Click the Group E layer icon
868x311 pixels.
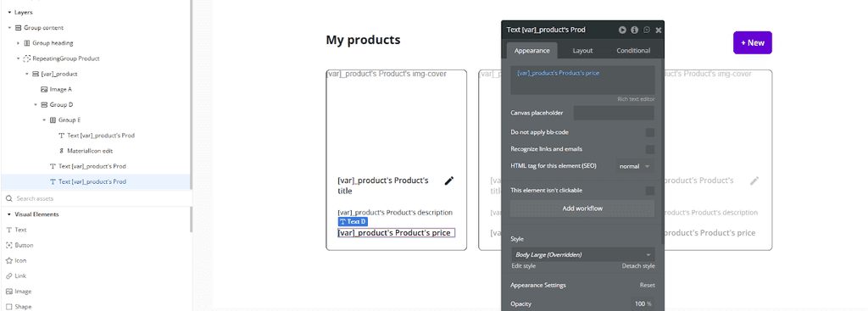coord(53,120)
